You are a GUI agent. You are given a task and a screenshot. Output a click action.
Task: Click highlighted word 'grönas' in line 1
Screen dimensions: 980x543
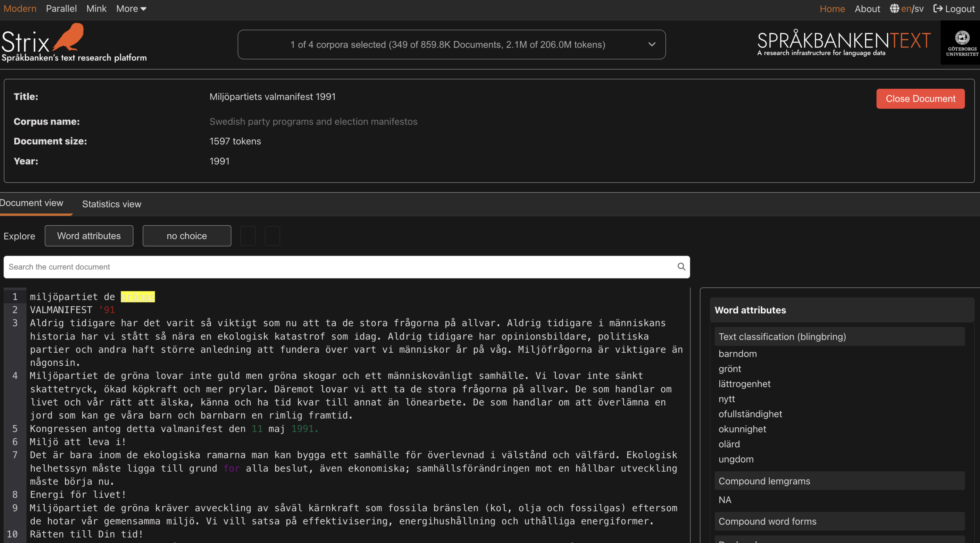click(138, 297)
